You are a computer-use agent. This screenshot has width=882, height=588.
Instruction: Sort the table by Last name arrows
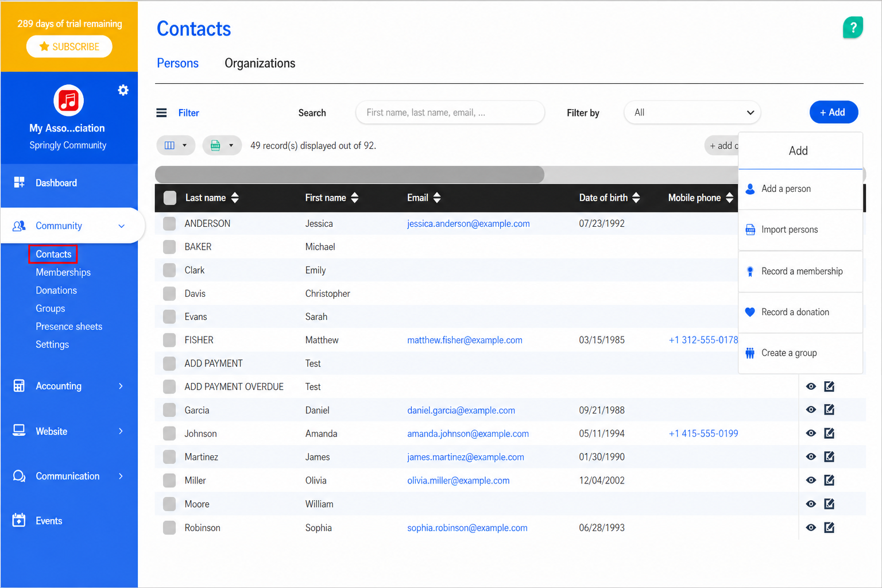235,198
